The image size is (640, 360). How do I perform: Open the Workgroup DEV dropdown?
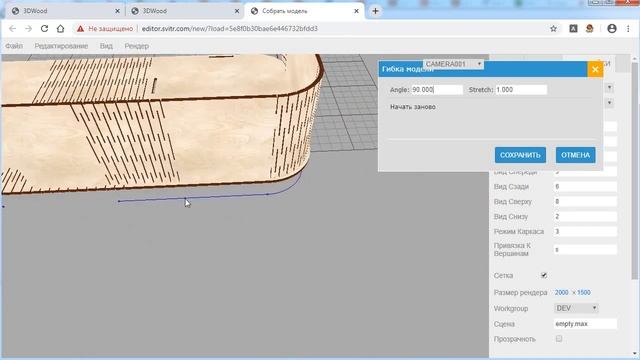click(x=576, y=308)
